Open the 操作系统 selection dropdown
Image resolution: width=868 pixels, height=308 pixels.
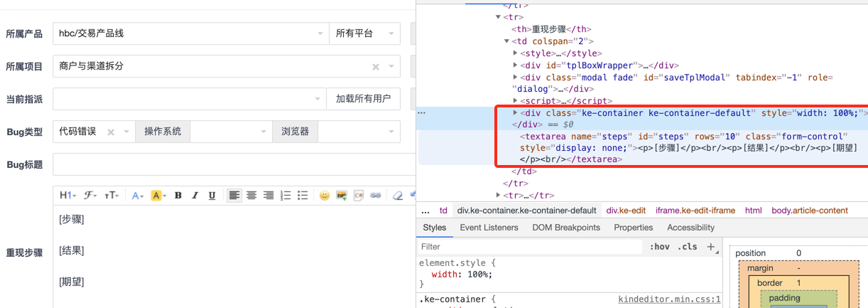coord(231,132)
